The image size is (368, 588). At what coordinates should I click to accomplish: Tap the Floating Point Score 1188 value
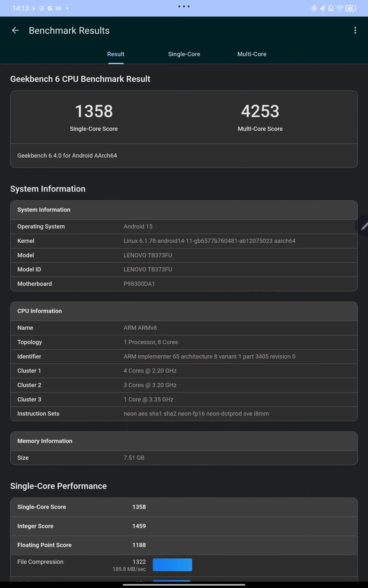139,545
